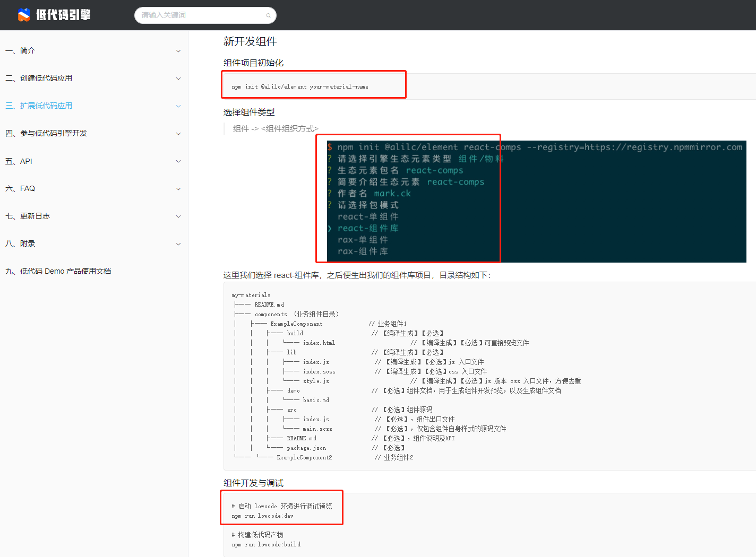
Task: Select 三、扩展低代码应用 menu item
Action: click(x=39, y=106)
